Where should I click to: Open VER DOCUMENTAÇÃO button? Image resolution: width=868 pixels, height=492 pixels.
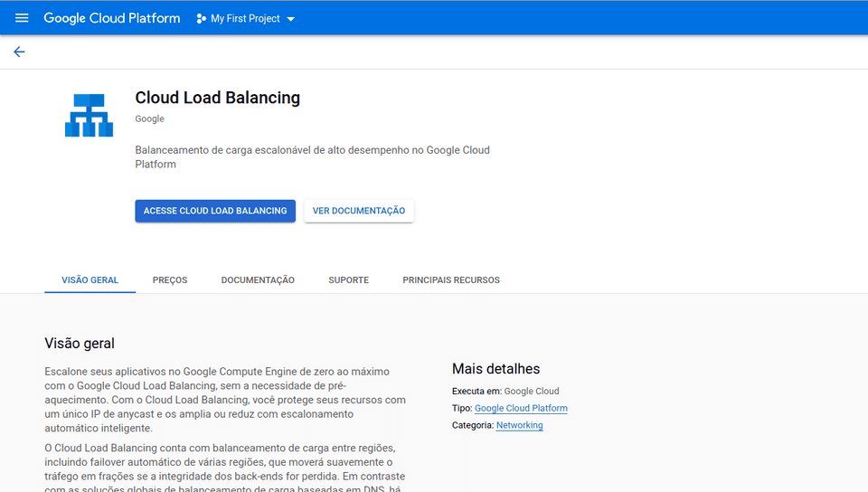coord(359,211)
